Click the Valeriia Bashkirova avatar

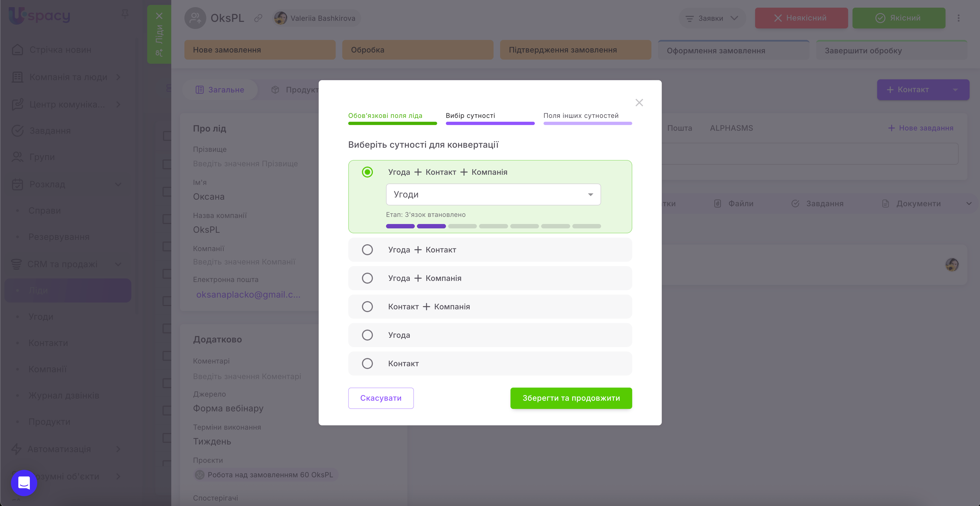point(281,18)
